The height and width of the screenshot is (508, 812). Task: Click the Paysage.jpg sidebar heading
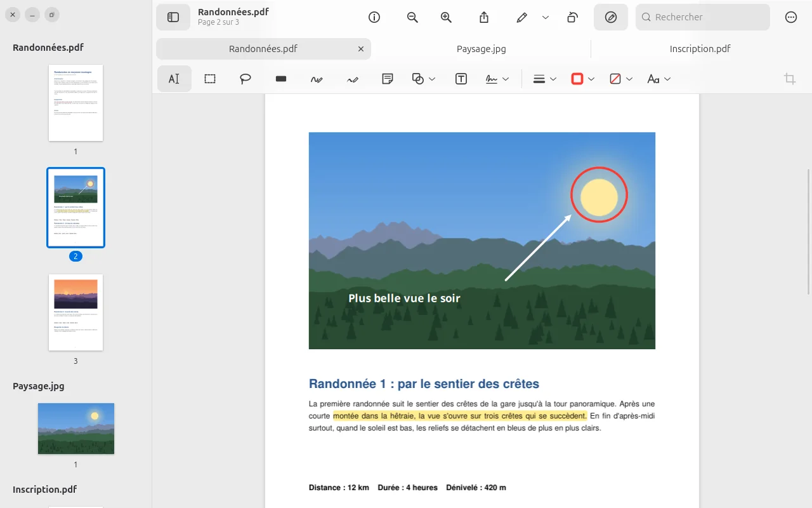(39, 386)
